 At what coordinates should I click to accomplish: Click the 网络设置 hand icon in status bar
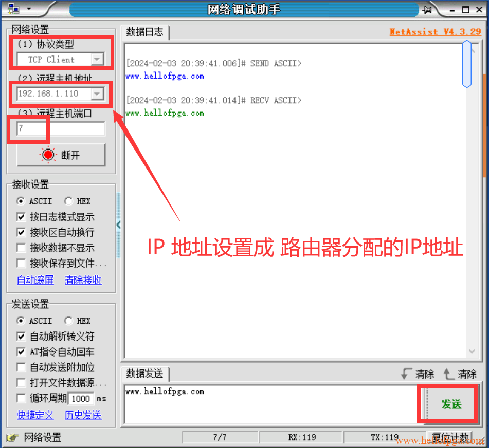coord(12,437)
